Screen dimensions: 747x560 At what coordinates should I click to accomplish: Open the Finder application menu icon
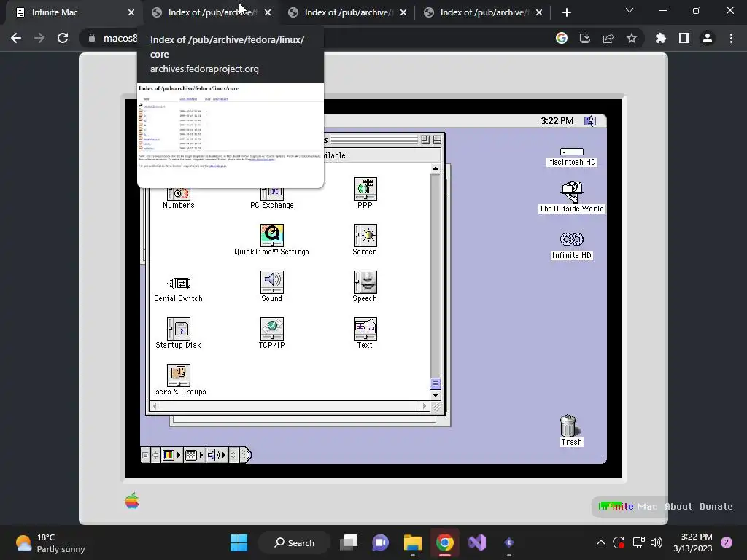pos(590,121)
